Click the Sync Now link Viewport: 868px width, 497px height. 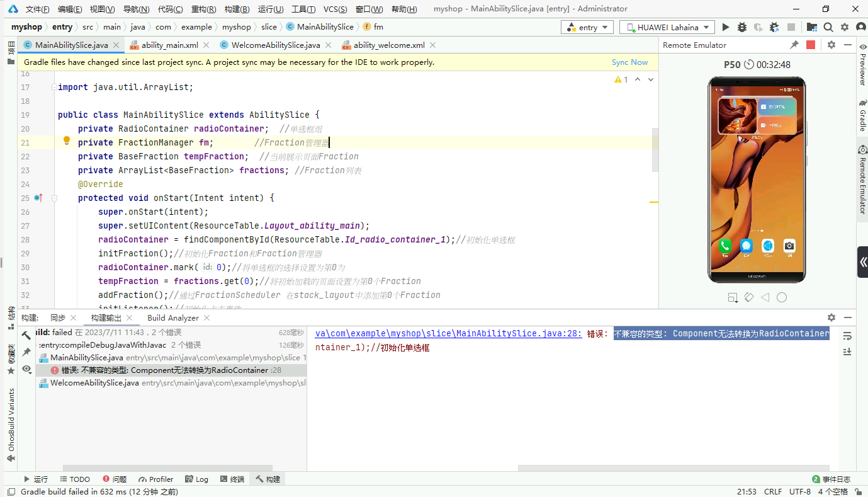click(x=629, y=62)
